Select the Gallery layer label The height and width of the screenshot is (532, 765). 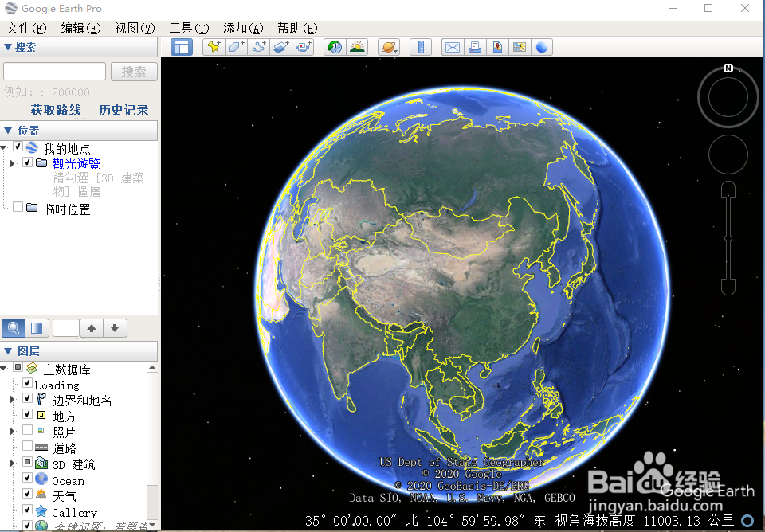pyautogui.click(x=74, y=513)
